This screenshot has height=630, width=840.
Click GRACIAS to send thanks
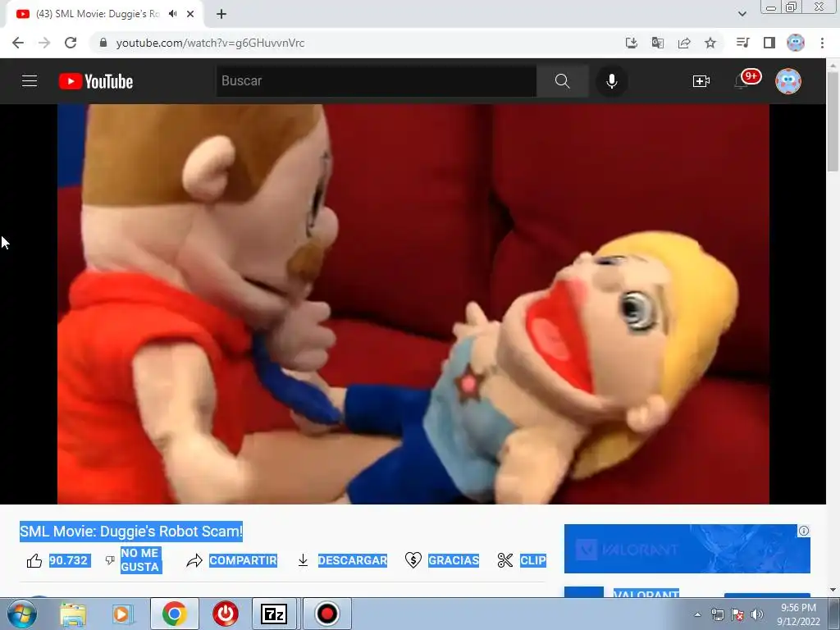[x=442, y=560]
